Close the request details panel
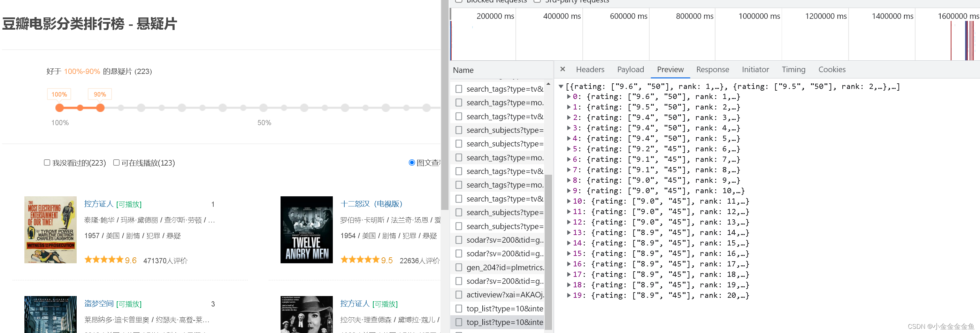This screenshot has width=980, height=333. [x=562, y=69]
